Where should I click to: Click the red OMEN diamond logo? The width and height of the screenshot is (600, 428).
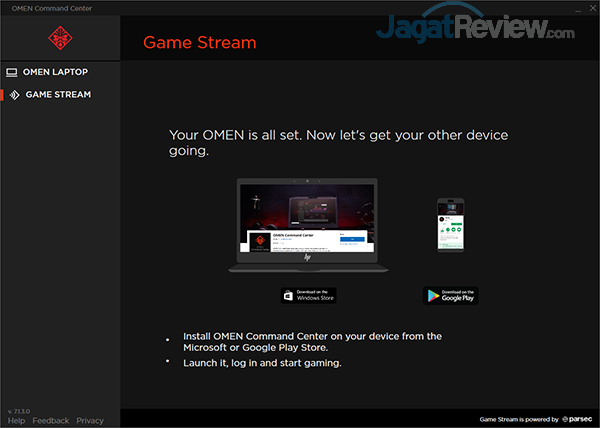pos(59,40)
